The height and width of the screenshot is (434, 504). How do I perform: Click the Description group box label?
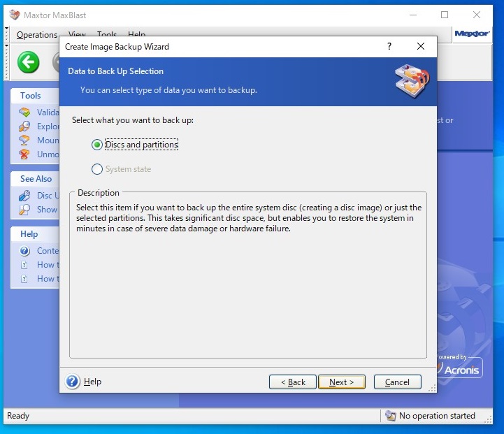point(99,193)
